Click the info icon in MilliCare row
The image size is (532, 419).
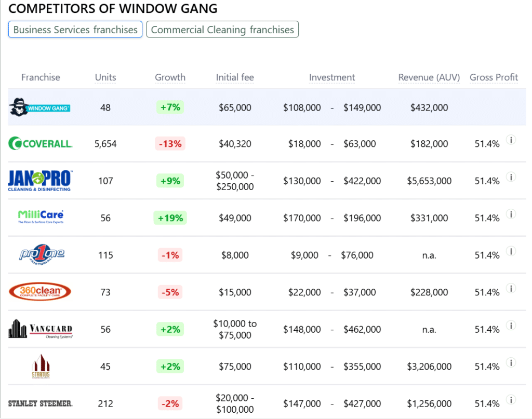tap(511, 214)
